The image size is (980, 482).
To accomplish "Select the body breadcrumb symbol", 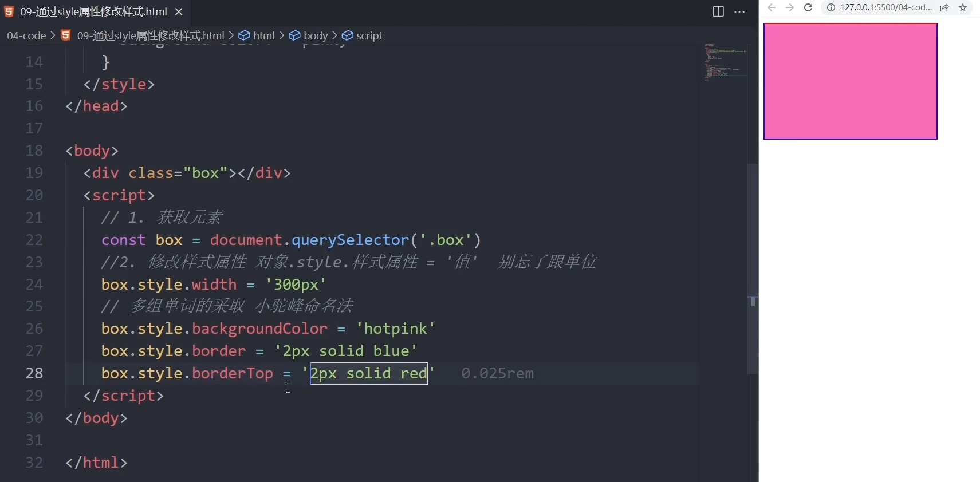I will point(316,35).
